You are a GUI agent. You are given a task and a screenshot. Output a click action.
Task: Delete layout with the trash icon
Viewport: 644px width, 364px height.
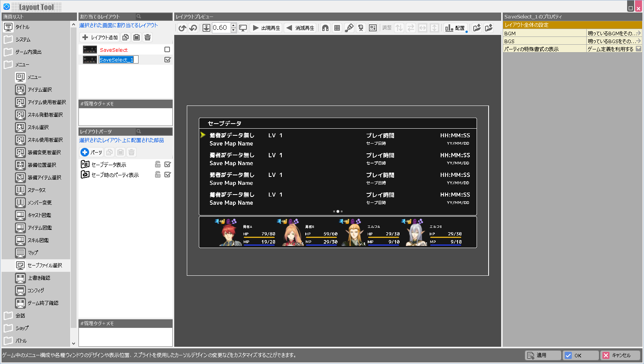click(x=148, y=37)
